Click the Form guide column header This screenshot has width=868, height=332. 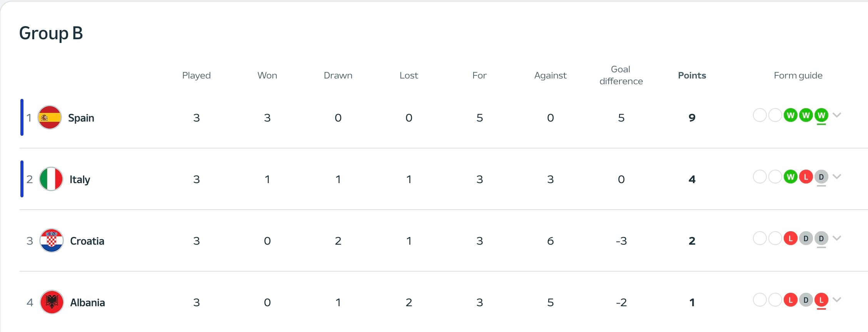click(x=798, y=75)
